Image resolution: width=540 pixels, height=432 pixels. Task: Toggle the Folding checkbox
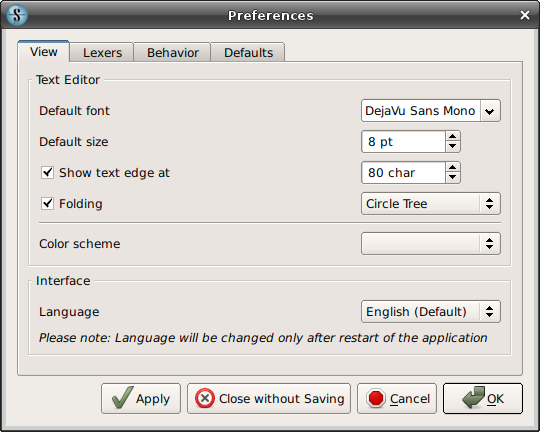coord(48,203)
